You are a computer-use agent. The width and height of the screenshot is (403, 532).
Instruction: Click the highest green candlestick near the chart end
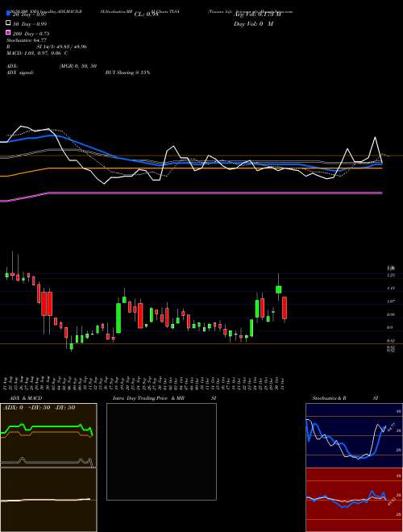pos(279,289)
